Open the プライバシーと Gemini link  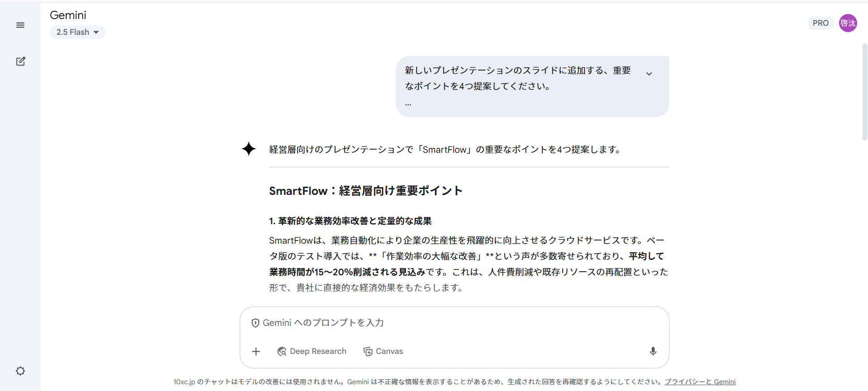pyautogui.click(x=700, y=382)
